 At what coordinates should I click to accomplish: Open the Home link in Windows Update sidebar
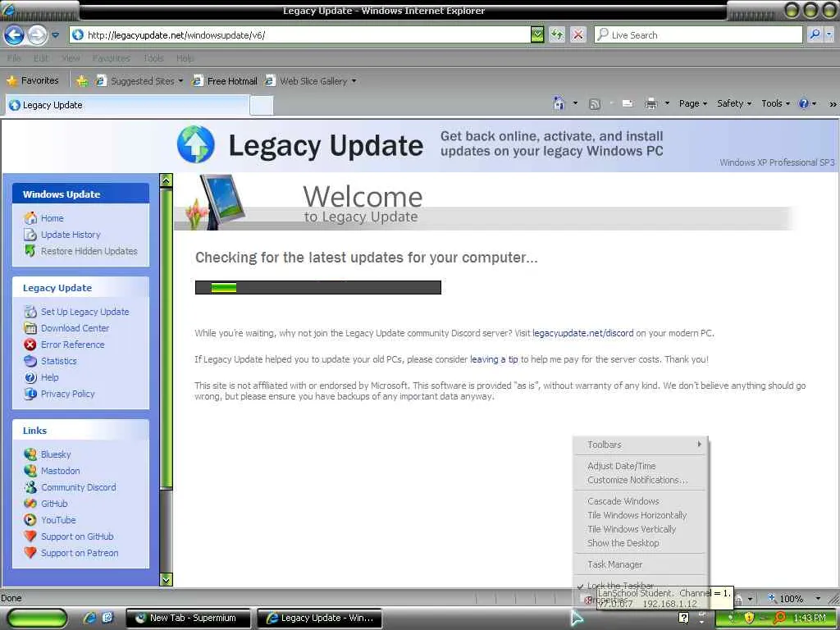click(x=52, y=218)
